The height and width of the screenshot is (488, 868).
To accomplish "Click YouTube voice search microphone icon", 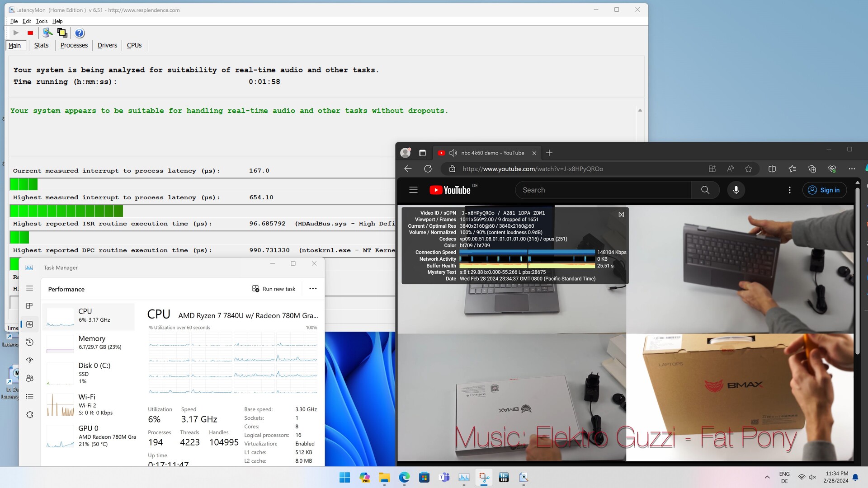I will (736, 190).
